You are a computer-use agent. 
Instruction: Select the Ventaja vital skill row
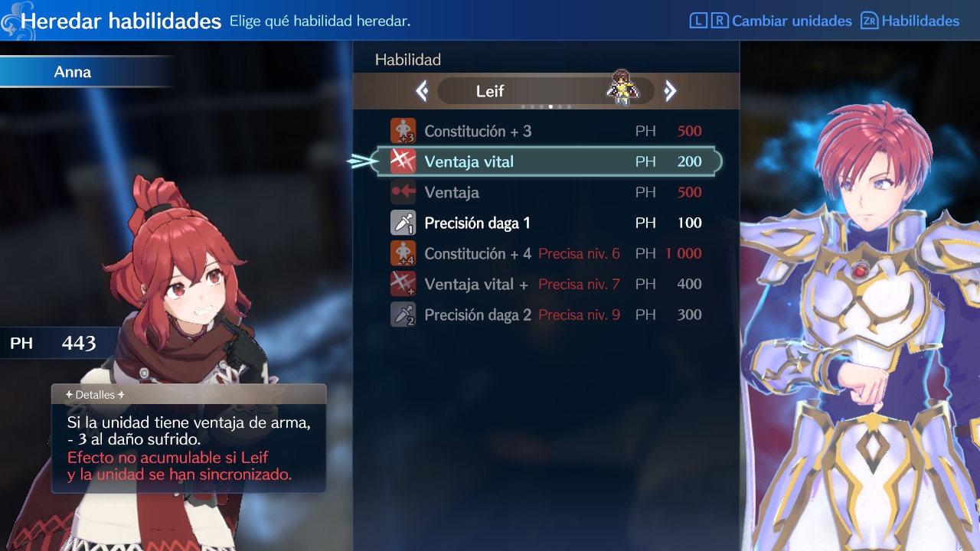(546, 161)
